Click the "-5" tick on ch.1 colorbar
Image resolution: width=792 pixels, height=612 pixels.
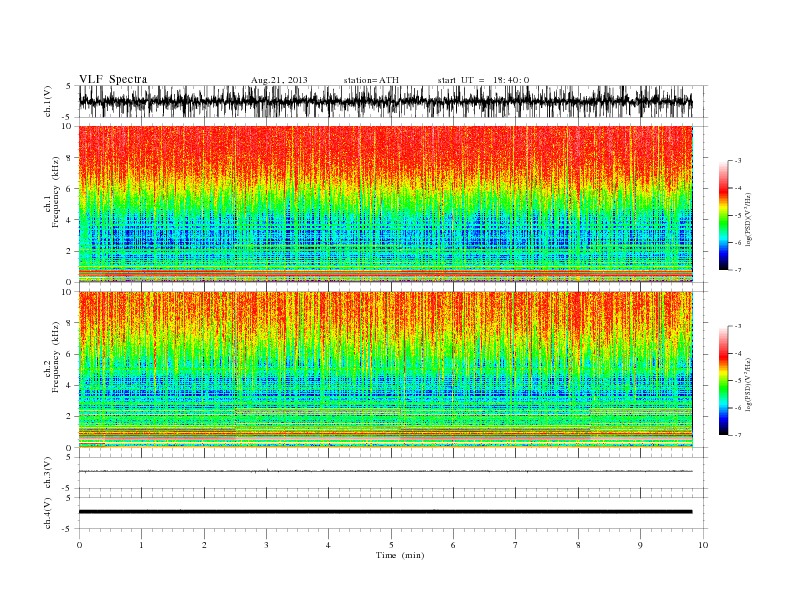point(738,216)
